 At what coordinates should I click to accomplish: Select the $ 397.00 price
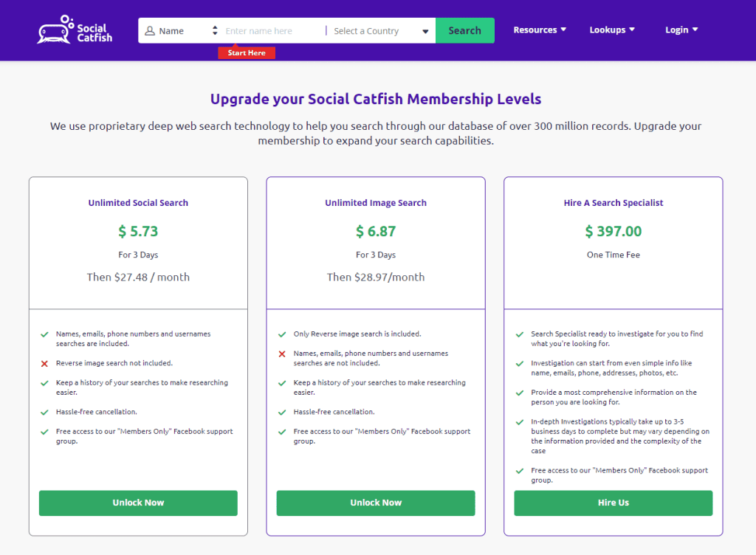(614, 231)
